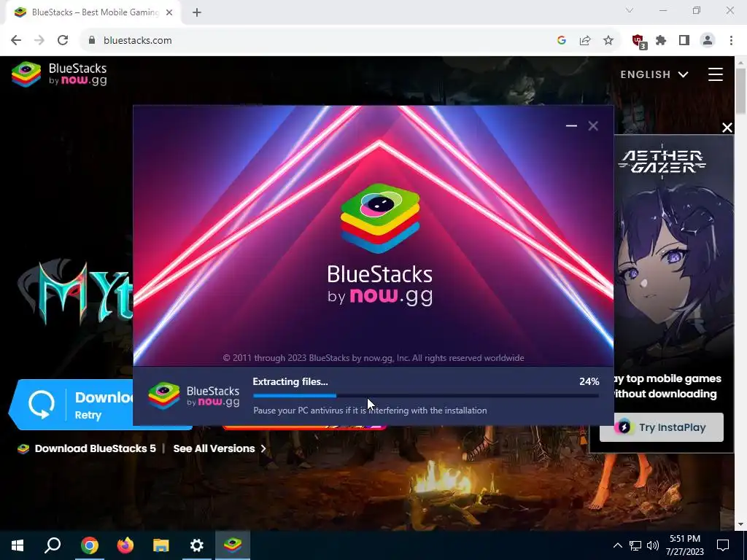Image resolution: width=747 pixels, height=560 pixels.
Task: Click the Try InstaPlay button
Action: [661, 427]
